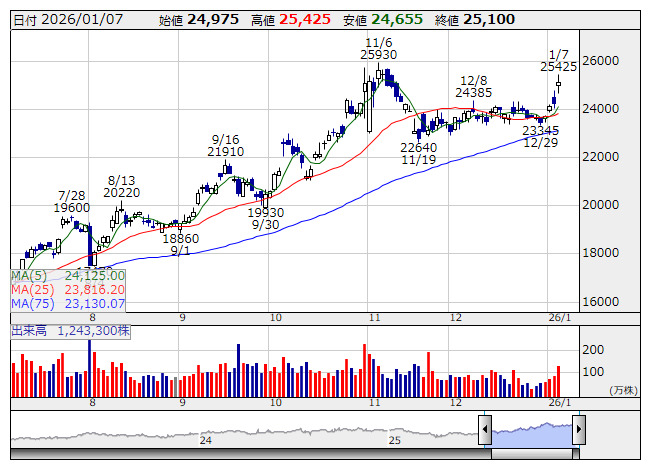The width and height of the screenshot is (653, 470).
Task: Click the right range handle arrow
Action: pos(579,429)
